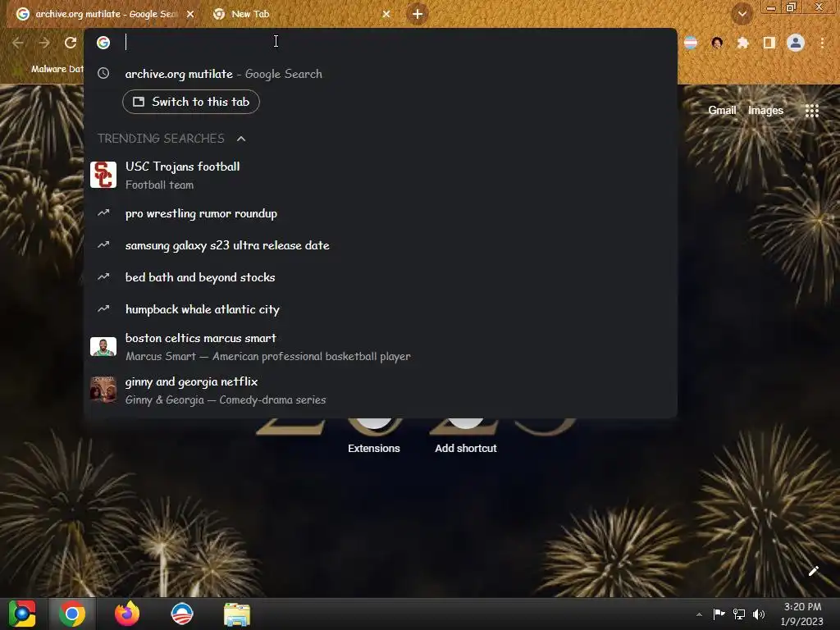Image resolution: width=840 pixels, height=630 pixels.
Task: Click the volume speaker tray icon
Action: pyautogui.click(x=759, y=614)
